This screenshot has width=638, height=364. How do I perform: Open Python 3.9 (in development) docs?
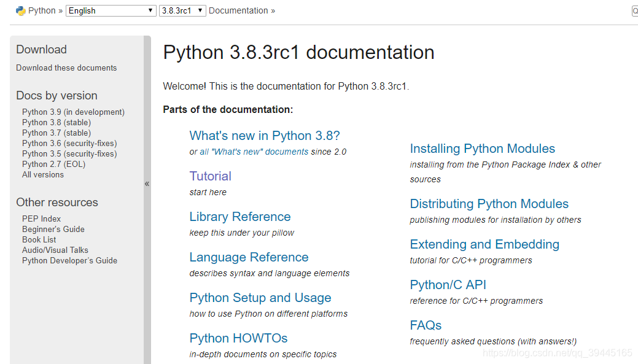[x=73, y=112]
